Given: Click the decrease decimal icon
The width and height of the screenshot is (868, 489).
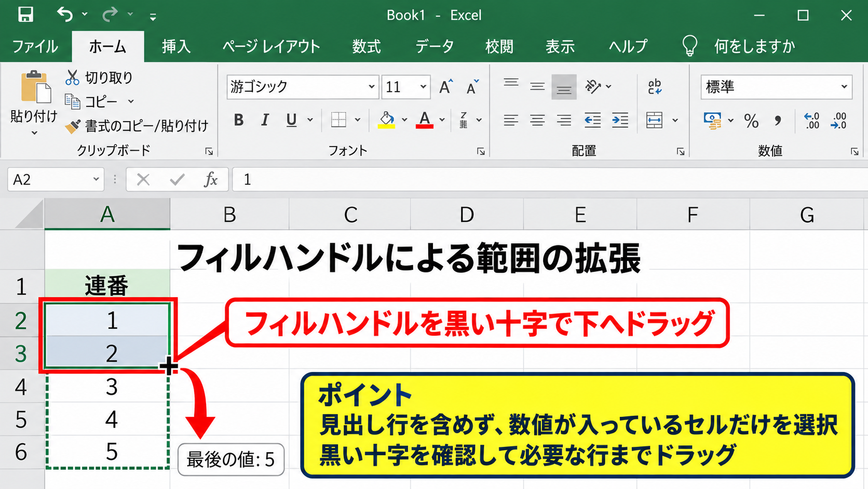Looking at the screenshot, I should tap(838, 121).
